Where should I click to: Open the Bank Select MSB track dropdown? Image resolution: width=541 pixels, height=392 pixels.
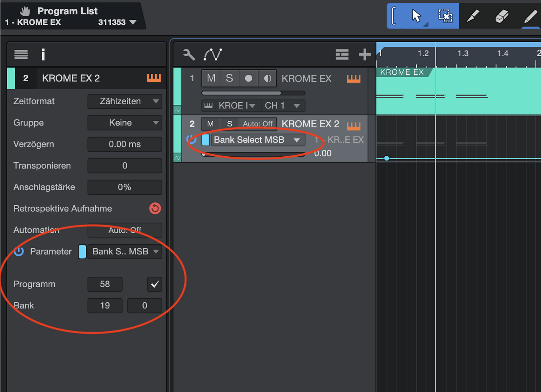pos(258,140)
